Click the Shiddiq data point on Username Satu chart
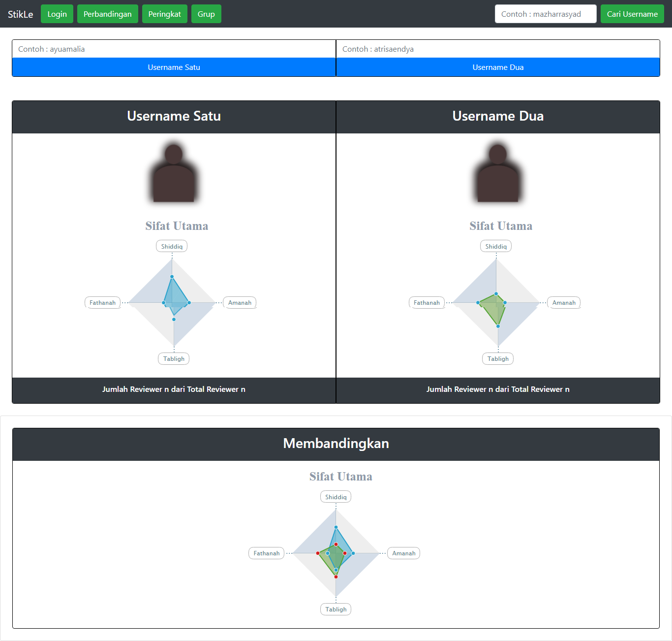 point(172,277)
